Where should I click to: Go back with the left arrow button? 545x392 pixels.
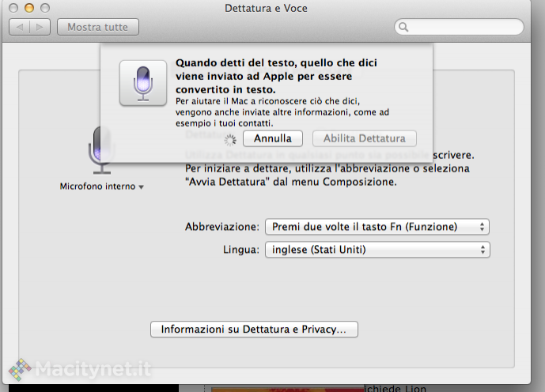click(x=21, y=27)
